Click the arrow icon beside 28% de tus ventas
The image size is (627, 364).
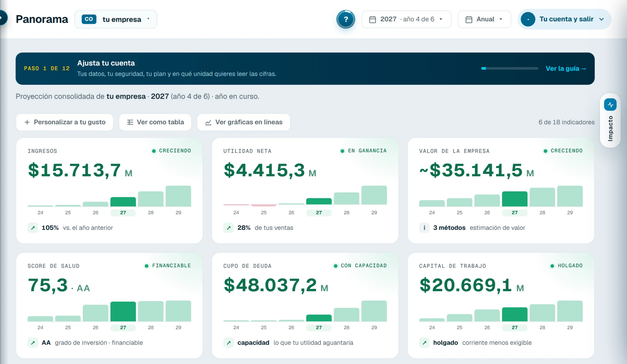(x=229, y=228)
